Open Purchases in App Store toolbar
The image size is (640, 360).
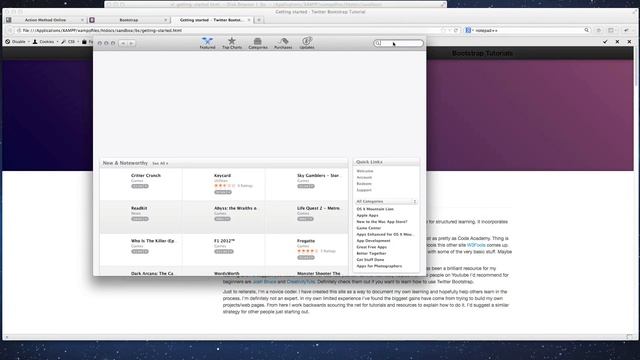(283, 43)
